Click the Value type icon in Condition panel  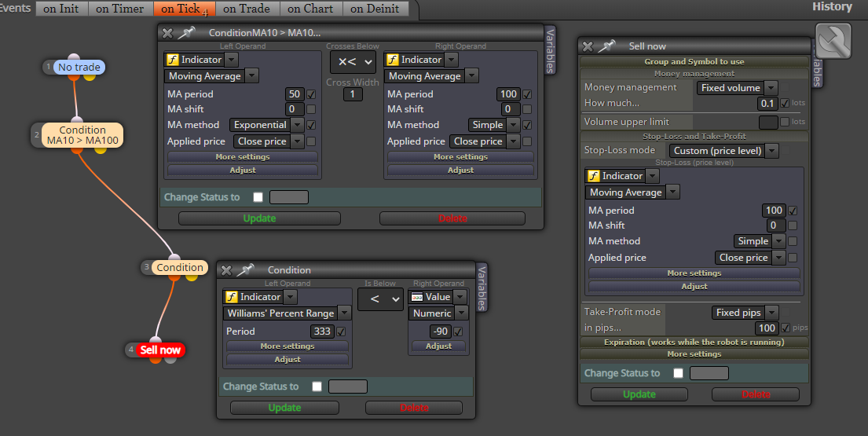(x=417, y=297)
